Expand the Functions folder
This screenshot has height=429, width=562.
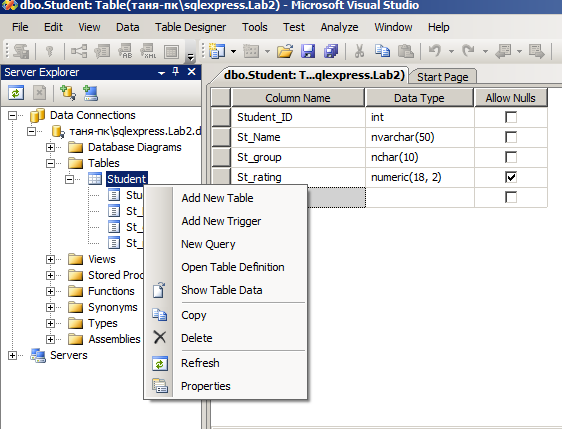(51, 291)
